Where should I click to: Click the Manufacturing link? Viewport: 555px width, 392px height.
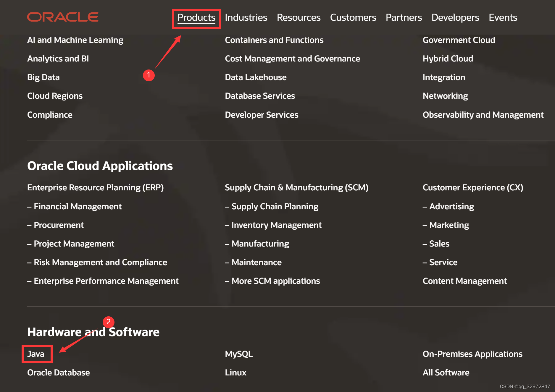click(257, 244)
